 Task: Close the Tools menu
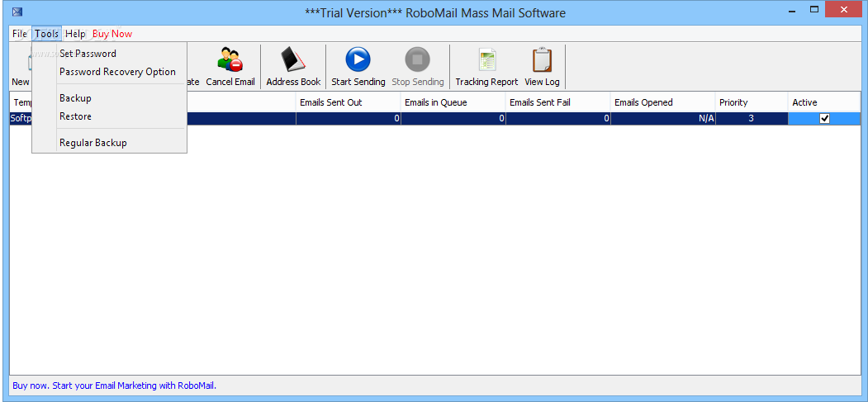click(x=46, y=34)
